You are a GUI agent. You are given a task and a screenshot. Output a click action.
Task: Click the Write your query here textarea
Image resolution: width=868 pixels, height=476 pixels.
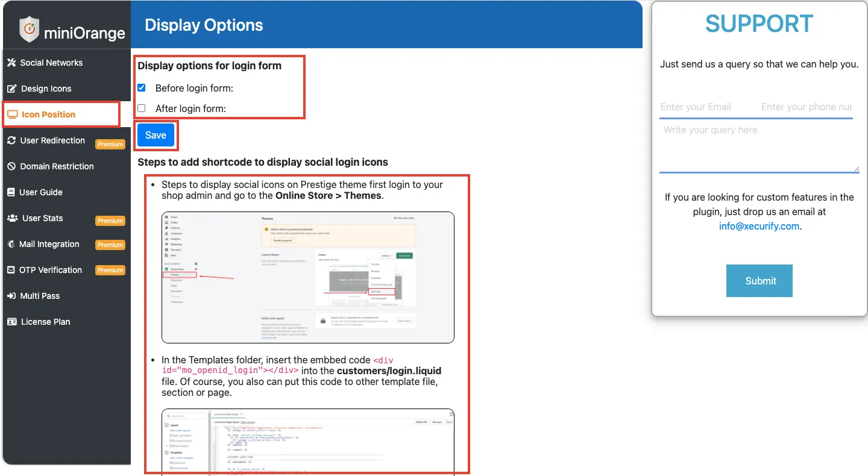759,146
